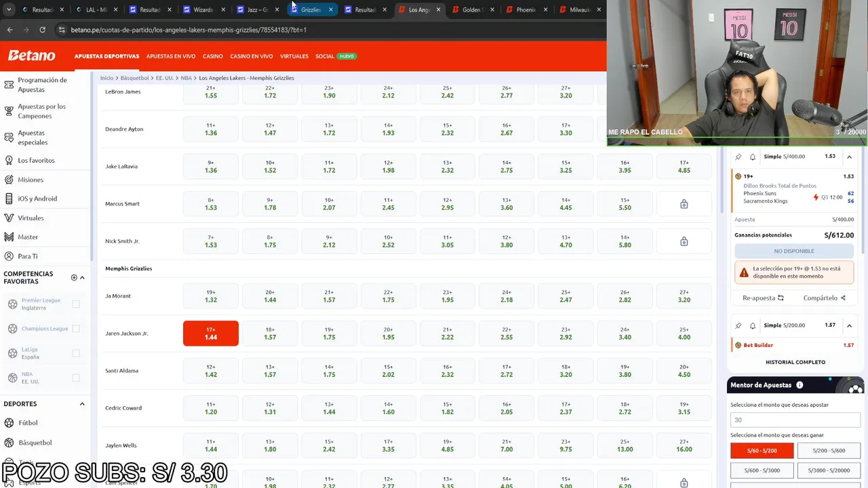Screen dimensions: 868x488
Task: Choose the S/60 - S/200 winnings range
Action: point(762,451)
